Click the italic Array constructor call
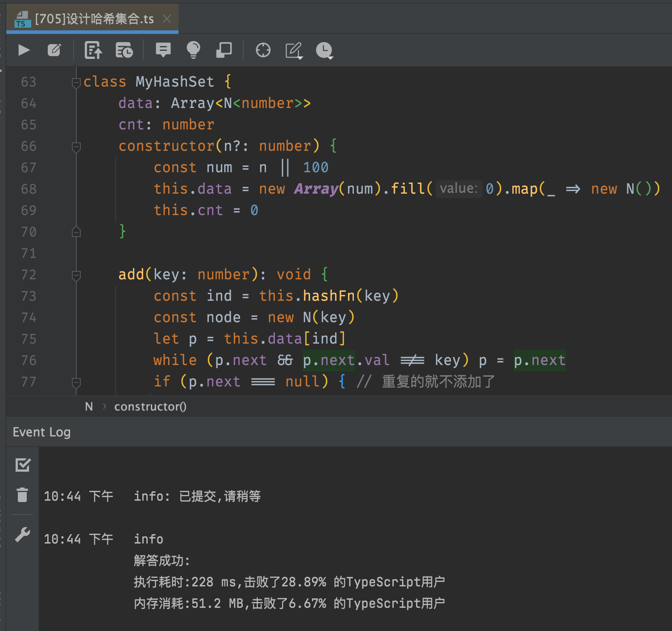This screenshot has height=631, width=672. pyautogui.click(x=316, y=189)
